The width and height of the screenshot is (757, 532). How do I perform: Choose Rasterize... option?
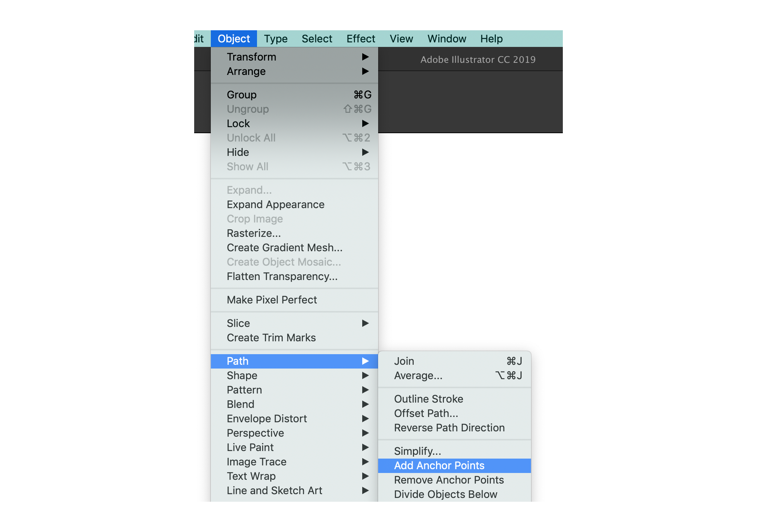coord(254,233)
